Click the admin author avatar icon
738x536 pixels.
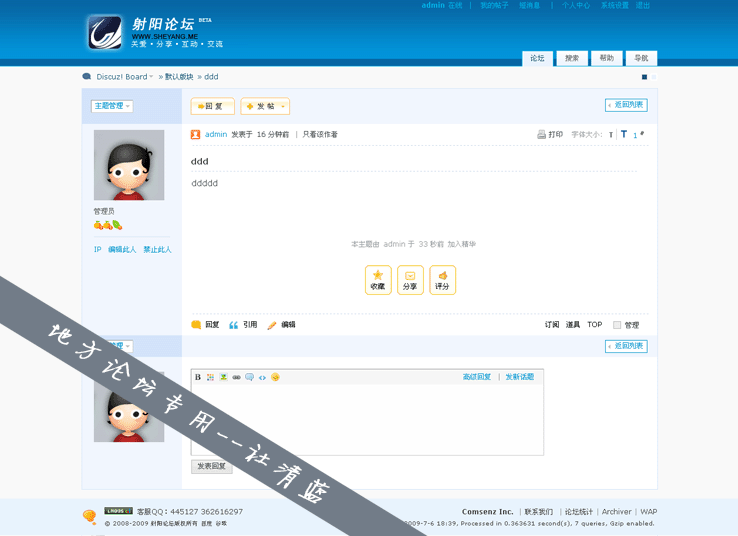pos(195,135)
